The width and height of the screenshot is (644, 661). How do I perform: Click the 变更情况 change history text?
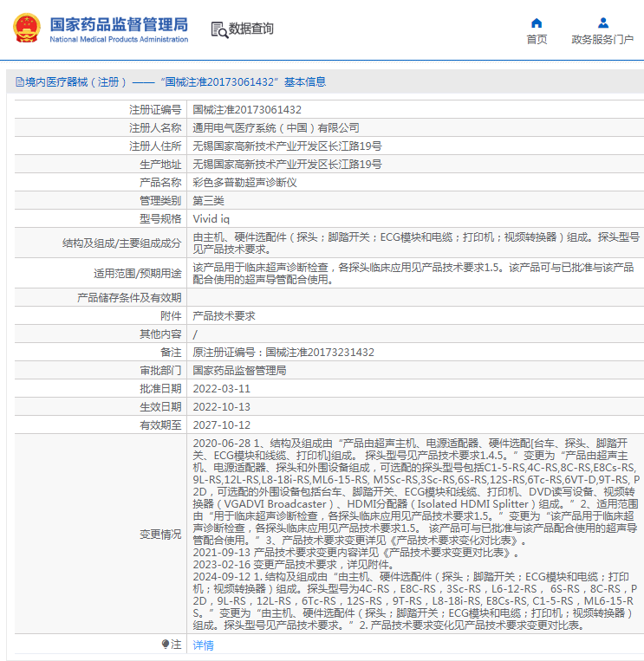[x=416, y=535]
